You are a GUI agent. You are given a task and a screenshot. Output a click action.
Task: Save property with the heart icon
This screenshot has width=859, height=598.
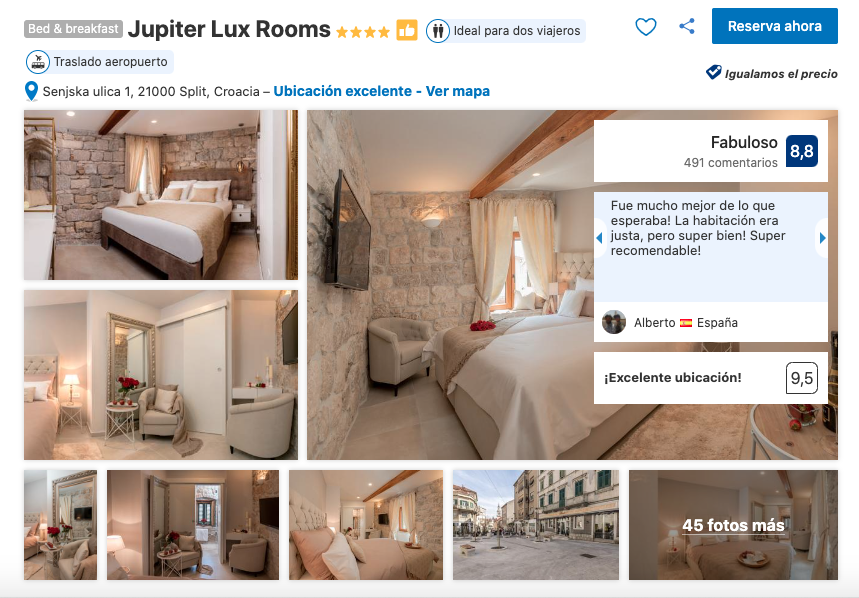point(645,27)
